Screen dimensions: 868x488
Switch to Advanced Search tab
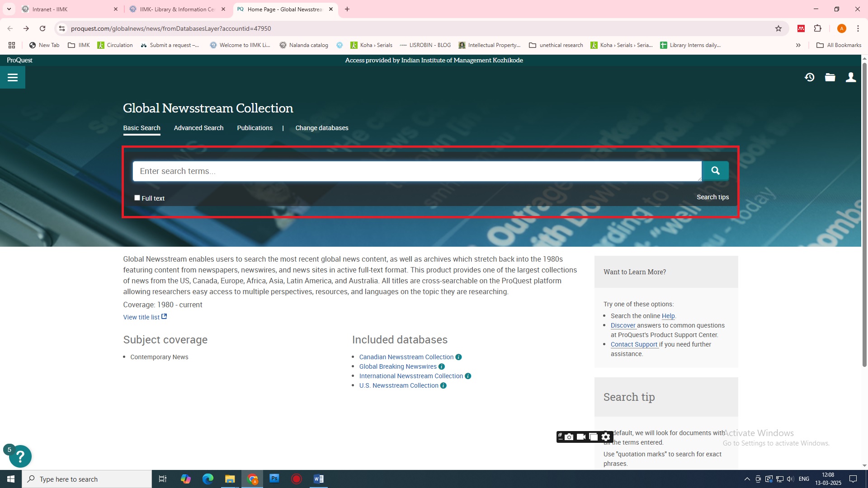click(198, 128)
